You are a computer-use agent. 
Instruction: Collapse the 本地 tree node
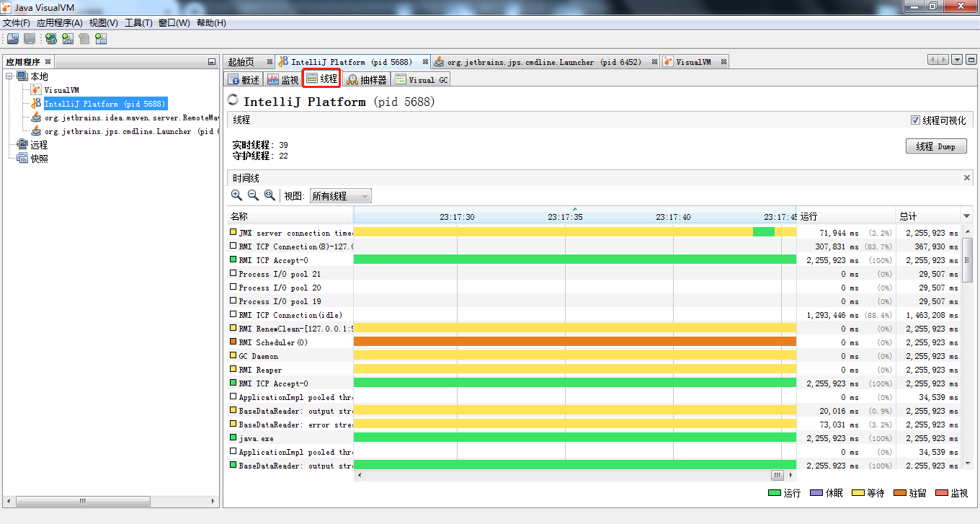click(x=9, y=76)
